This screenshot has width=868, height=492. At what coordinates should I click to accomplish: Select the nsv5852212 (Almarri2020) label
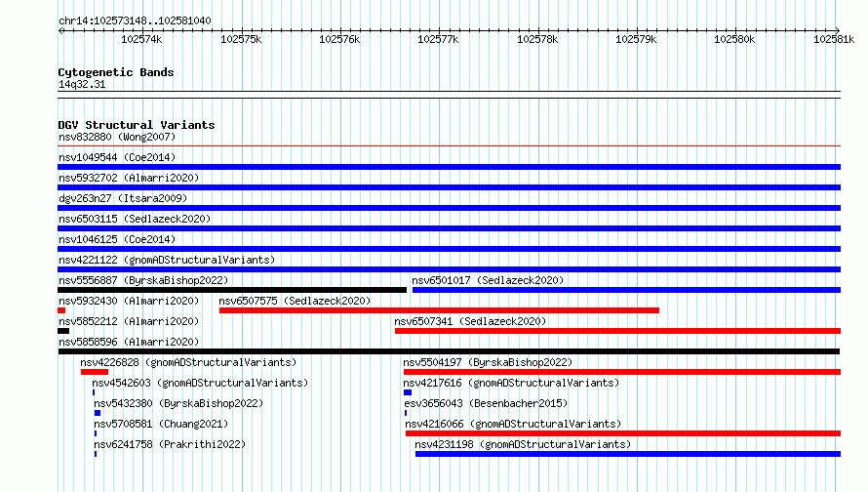[129, 321]
